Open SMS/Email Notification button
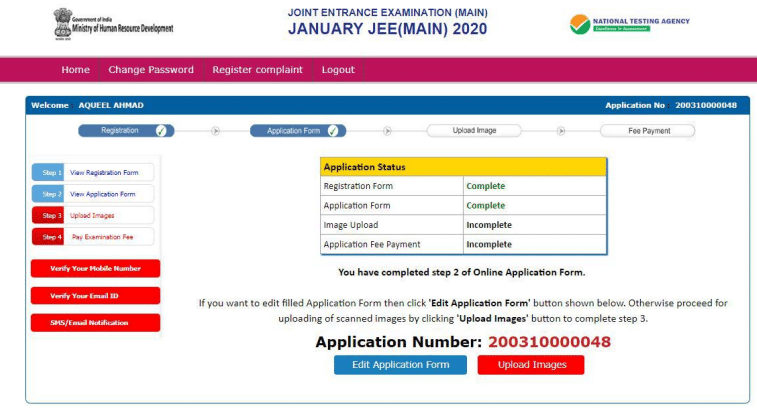This screenshot has width=757, height=414. tap(96, 322)
